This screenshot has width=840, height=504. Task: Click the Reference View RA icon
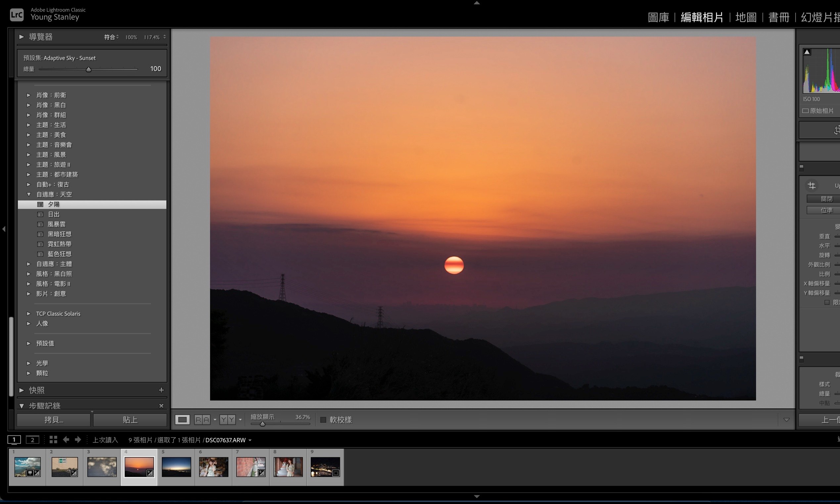(x=202, y=420)
